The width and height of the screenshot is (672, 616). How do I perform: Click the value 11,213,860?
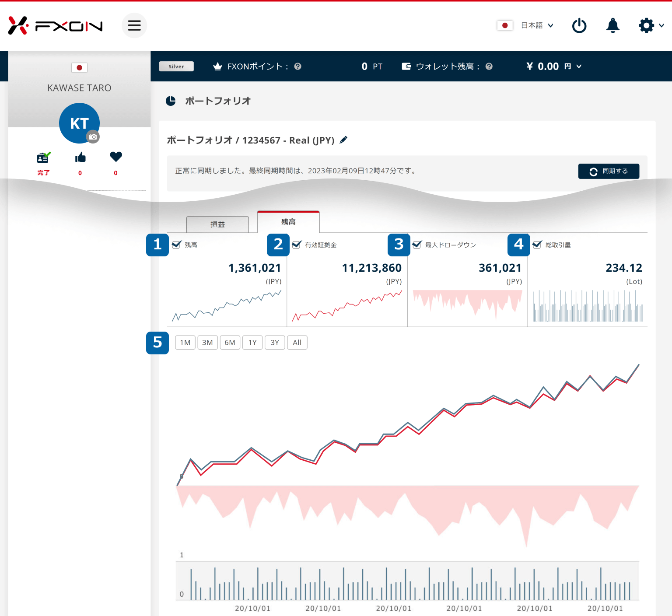(371, 268)
